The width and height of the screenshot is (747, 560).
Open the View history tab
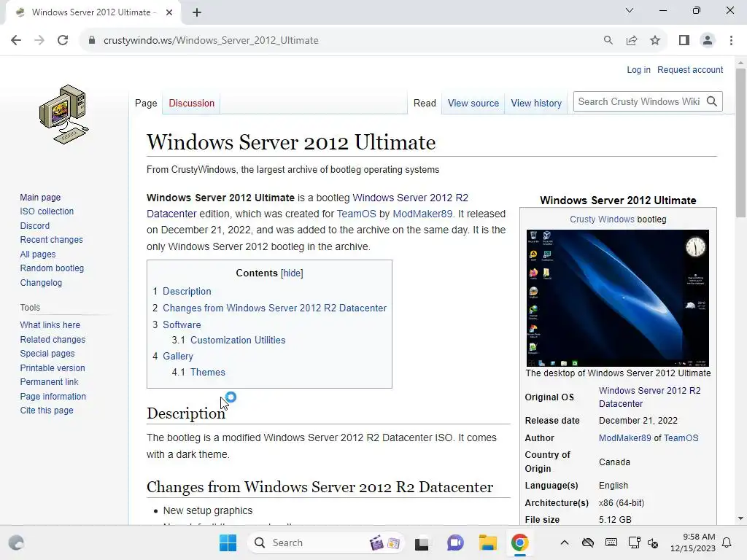click(x=536, y=104)
